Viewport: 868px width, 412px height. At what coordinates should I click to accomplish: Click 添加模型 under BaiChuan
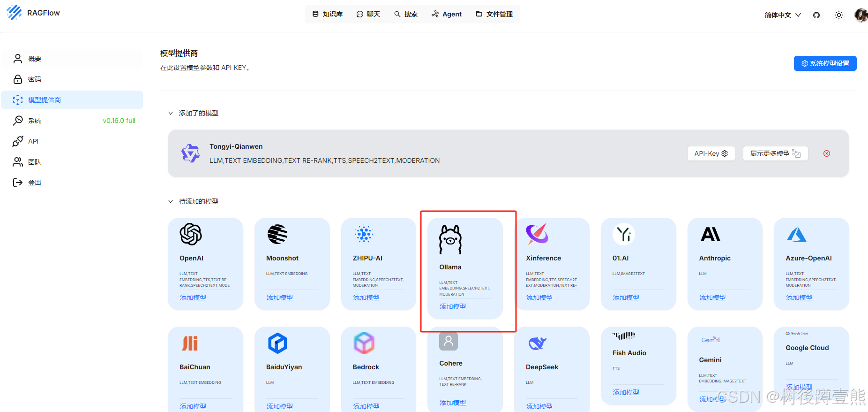pos(193,406)
